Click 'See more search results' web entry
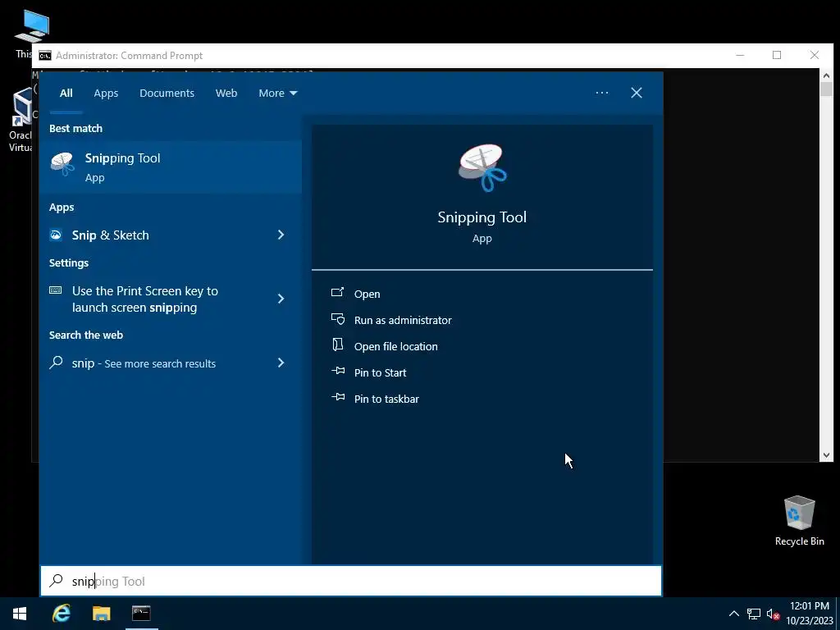This screenshot has height=630, width=840. 160,363
